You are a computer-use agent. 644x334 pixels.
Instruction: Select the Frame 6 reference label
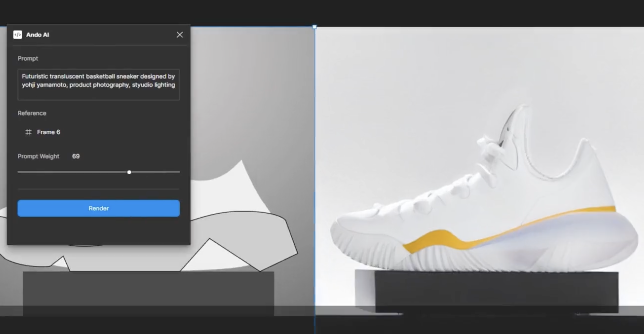click(x=49, y=132)
